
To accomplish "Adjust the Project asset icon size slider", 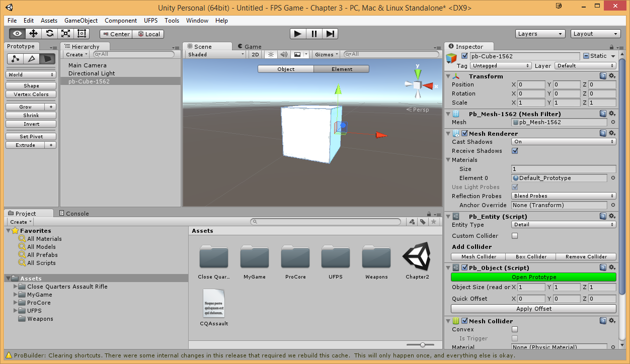I will click(423, 344).
